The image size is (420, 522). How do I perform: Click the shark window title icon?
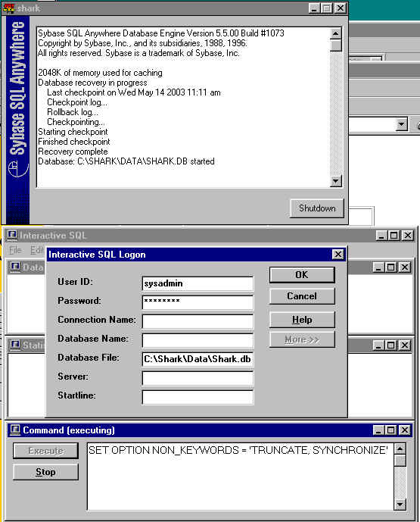tap(8, 8)
